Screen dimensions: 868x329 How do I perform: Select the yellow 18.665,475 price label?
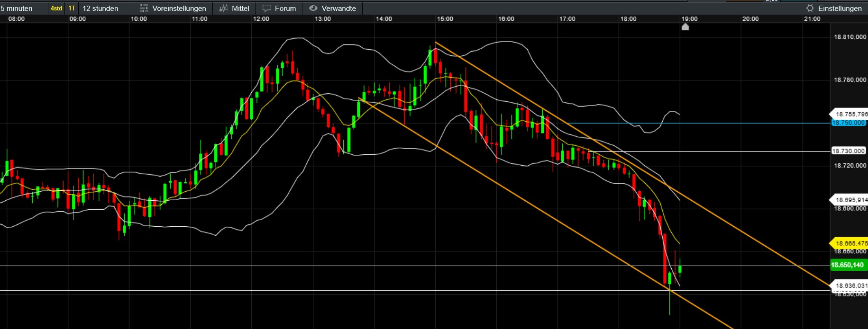[x=849, y=243]
